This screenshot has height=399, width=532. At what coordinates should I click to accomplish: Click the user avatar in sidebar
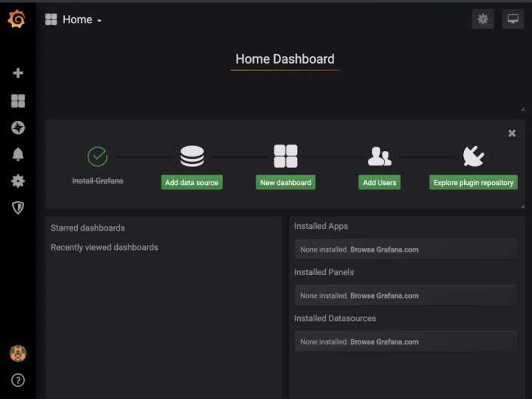click(x=18, y=353)
